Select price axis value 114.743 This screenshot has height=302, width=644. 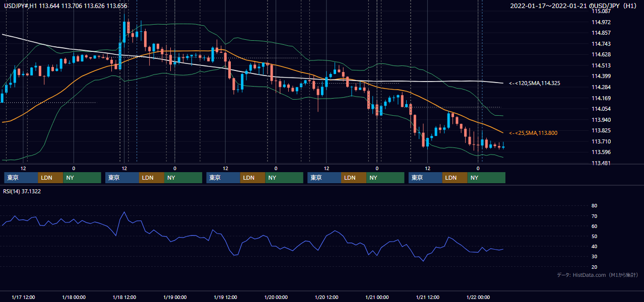pyautogui.click(x=601, y=44)
